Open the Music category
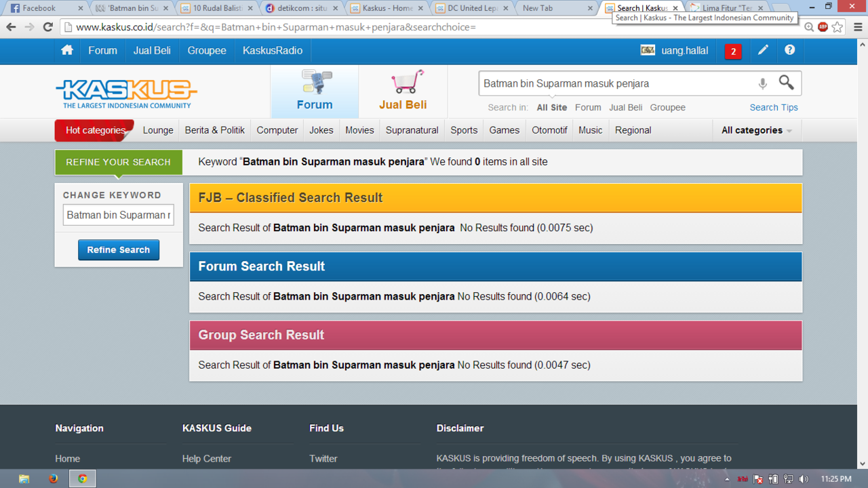Image resolution: width=868 pixels, height=488 pixels. (x=591, y=130)
